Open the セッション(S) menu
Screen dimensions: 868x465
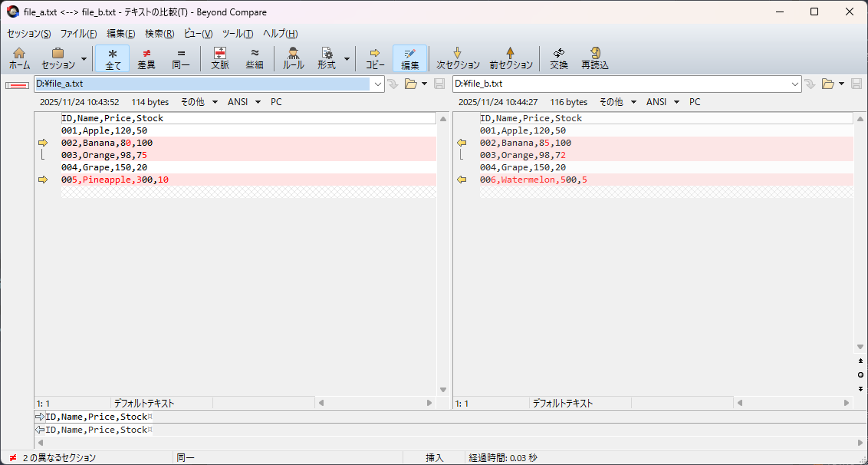(29, 34)
